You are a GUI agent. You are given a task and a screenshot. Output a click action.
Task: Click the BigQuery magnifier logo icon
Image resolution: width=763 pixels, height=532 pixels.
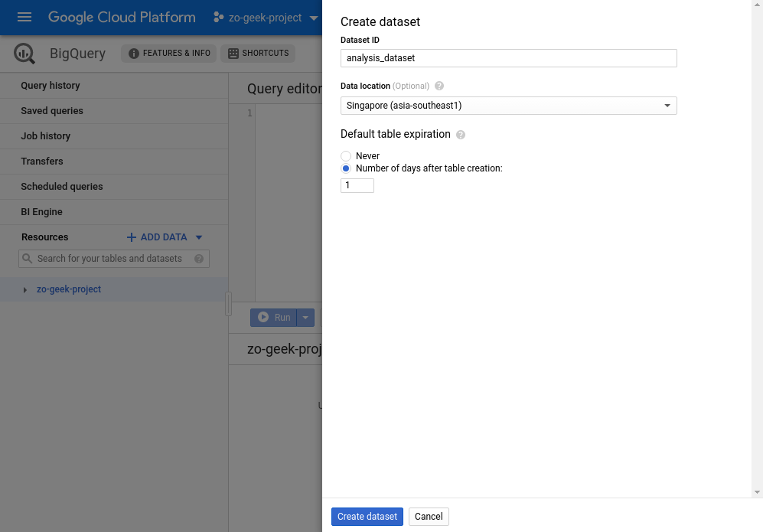coord(24,54)
